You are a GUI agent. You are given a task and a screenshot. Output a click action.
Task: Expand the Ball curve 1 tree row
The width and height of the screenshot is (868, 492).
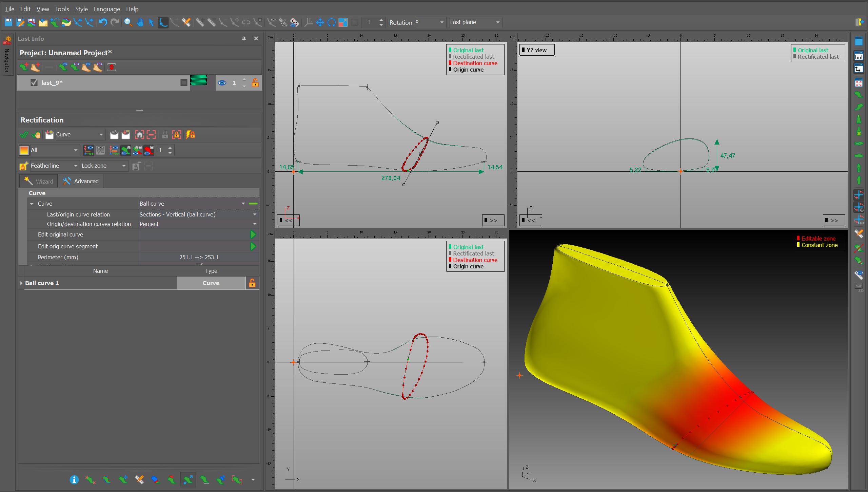[x=21, y=283]
